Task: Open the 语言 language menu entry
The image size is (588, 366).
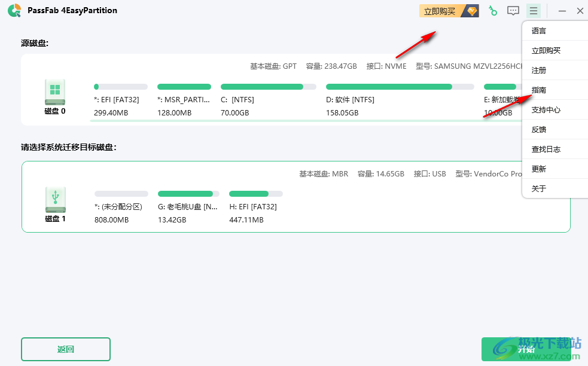Action: pos(538,30)
